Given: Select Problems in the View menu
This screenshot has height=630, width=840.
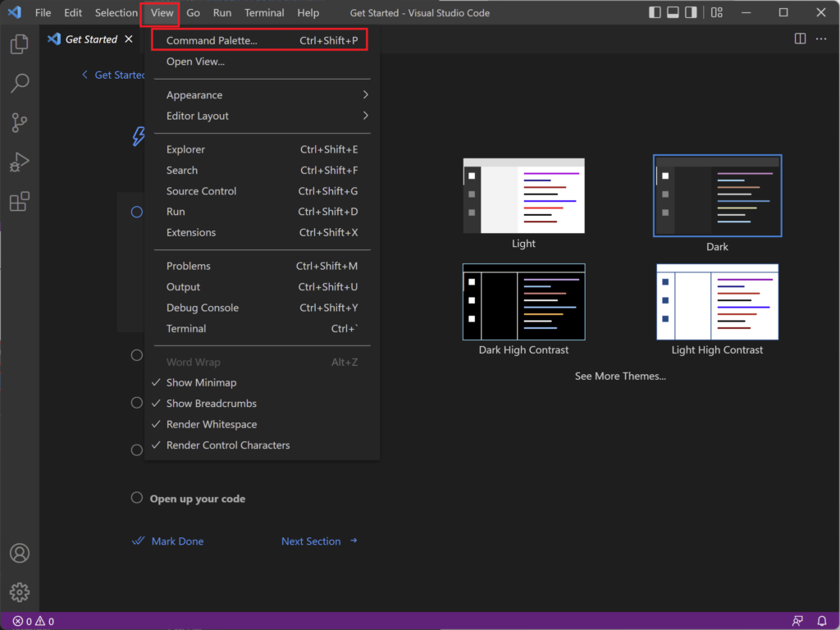Looking at the screenshot, I should [262, 267].
